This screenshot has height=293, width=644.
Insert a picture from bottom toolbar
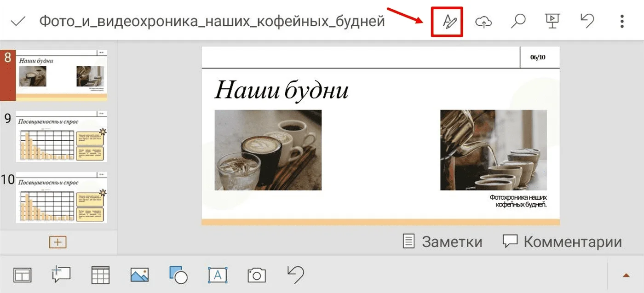coord(139,275)
